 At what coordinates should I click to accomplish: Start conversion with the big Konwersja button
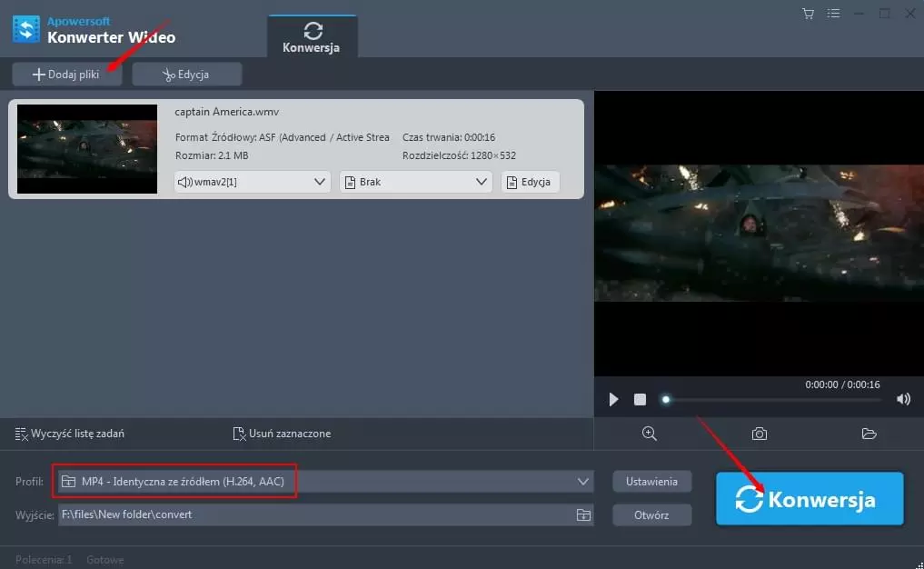click(x=810, y=499)
